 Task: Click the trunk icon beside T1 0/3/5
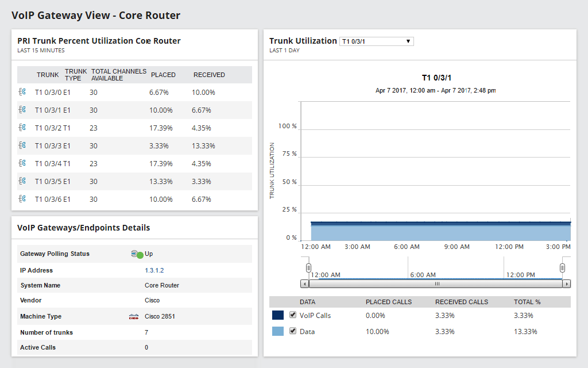point(23,182)
